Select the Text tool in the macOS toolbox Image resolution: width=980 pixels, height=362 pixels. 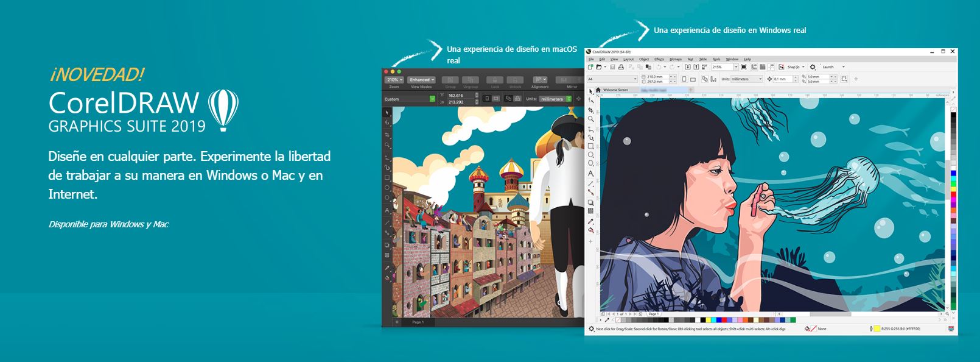click(x=387, y=210)
